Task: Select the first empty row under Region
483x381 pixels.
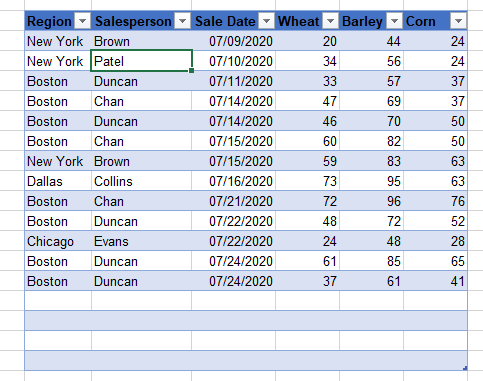Action: [58, 301]
